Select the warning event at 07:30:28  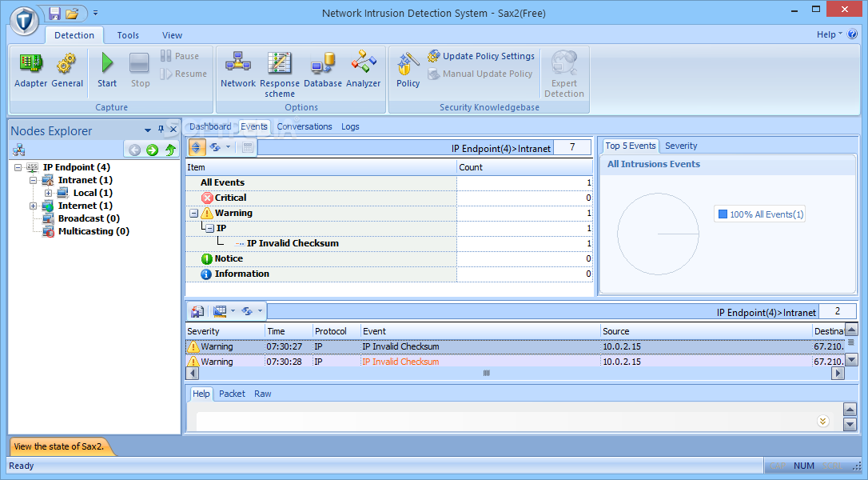[x=515, y=362]
